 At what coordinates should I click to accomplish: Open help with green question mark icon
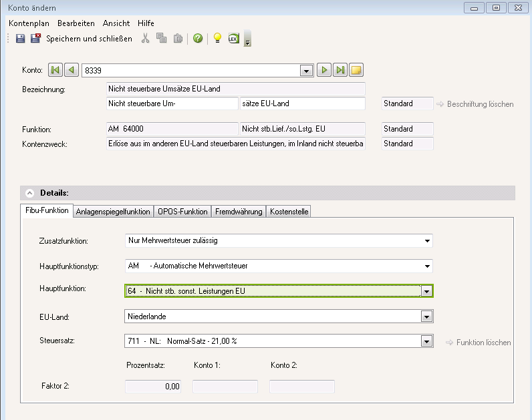pyautogui.click(x=198, y=38)
